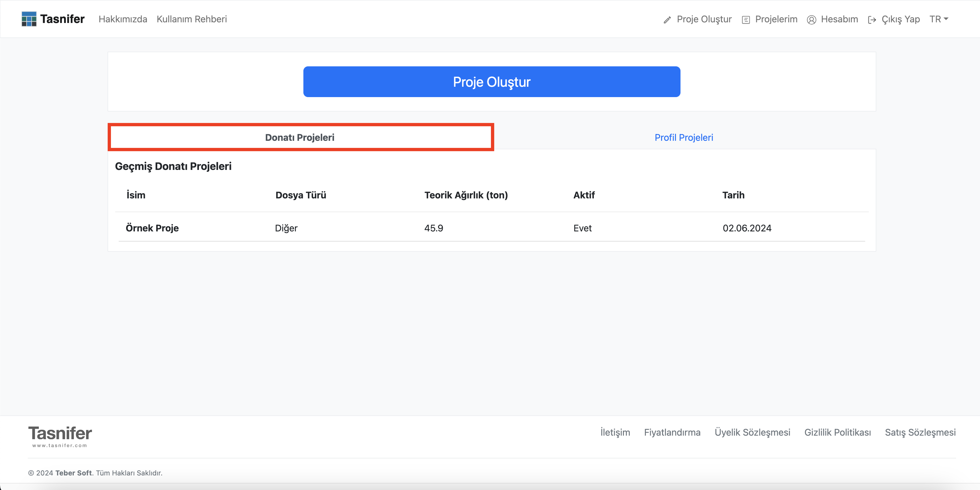Click the Evet active status cell
Image resolution: width=980 pixels, height=490 pixels.
(583, 228)
